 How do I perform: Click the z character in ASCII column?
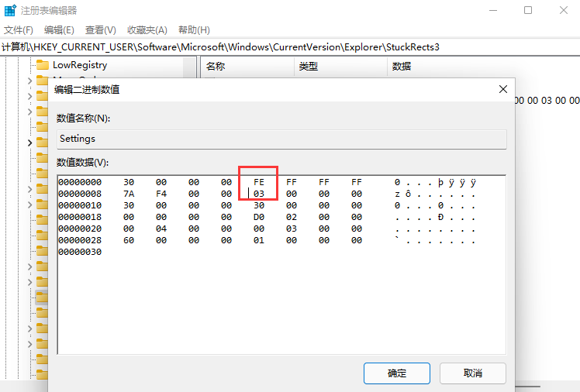(x=397, y=194)
